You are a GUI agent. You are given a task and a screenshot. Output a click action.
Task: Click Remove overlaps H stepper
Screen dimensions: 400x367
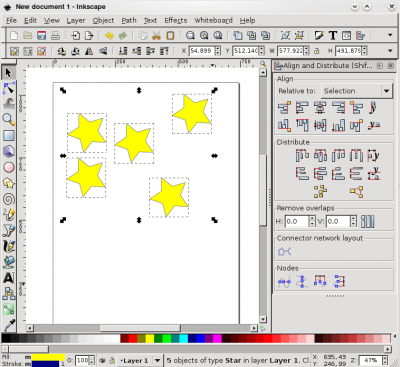point(312,221)
